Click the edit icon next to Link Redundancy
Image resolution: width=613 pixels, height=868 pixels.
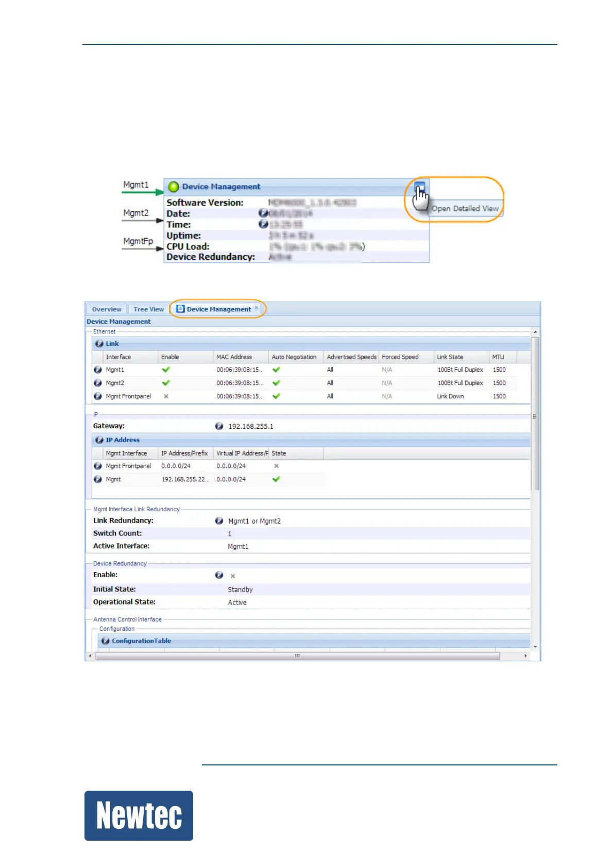(x=219, y=521)
